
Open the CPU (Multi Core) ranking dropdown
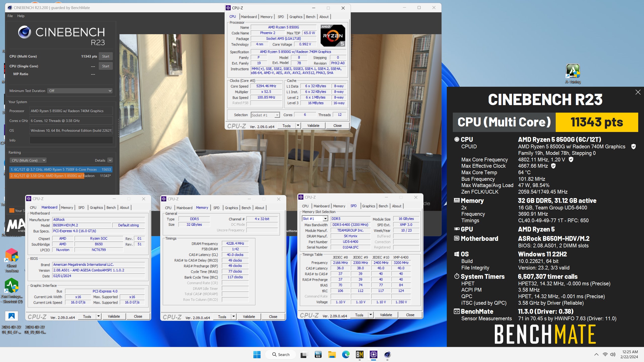(x=28, y=160)
